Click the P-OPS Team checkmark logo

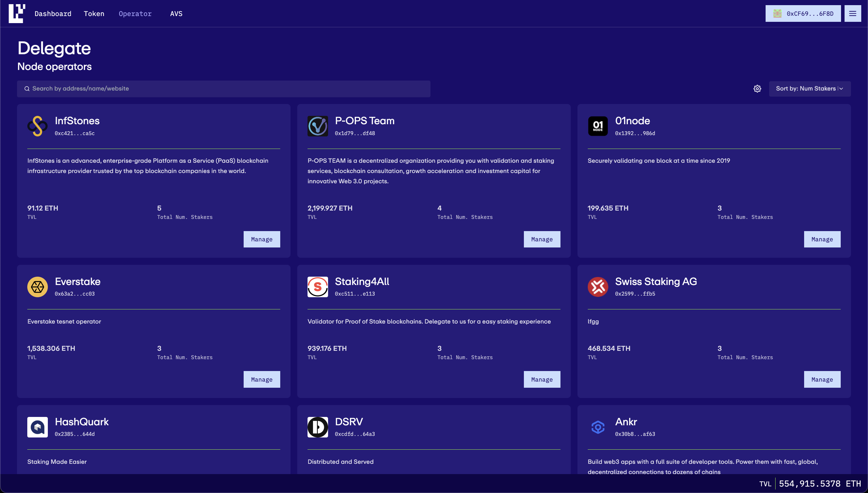coord(317,126)
